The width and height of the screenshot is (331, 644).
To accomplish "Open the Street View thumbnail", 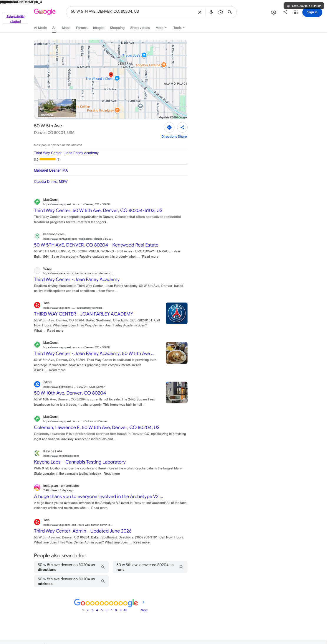I will (57, 108).
